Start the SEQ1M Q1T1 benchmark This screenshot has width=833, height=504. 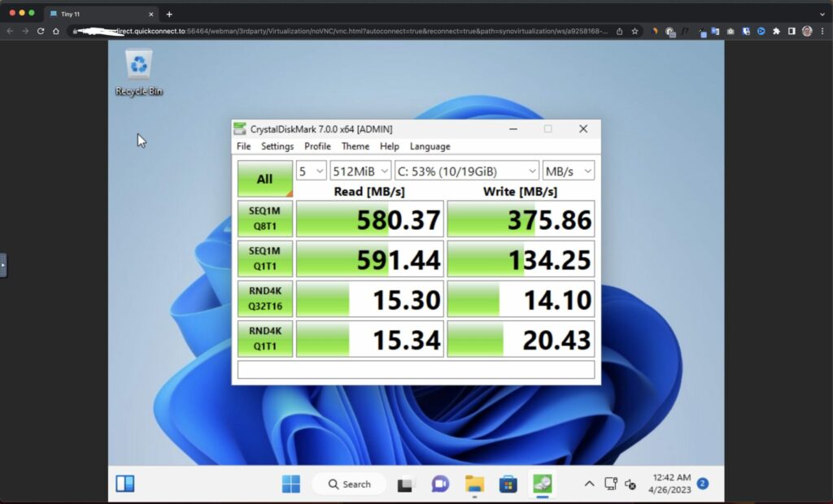point(264,259)
